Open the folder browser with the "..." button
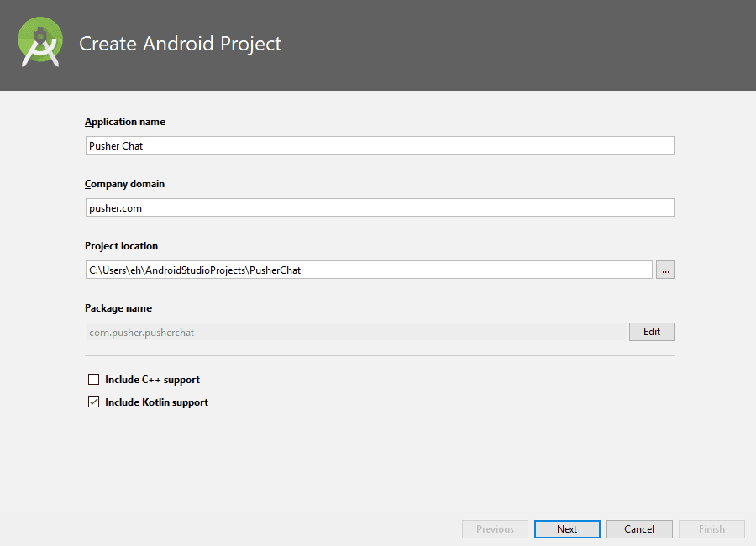The image size is (756, 546). [664, 269]
